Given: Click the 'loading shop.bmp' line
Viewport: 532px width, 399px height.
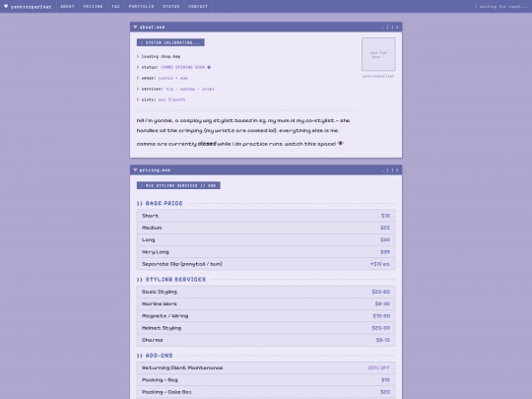Looking at the screenshot, I should coord(159,56).
